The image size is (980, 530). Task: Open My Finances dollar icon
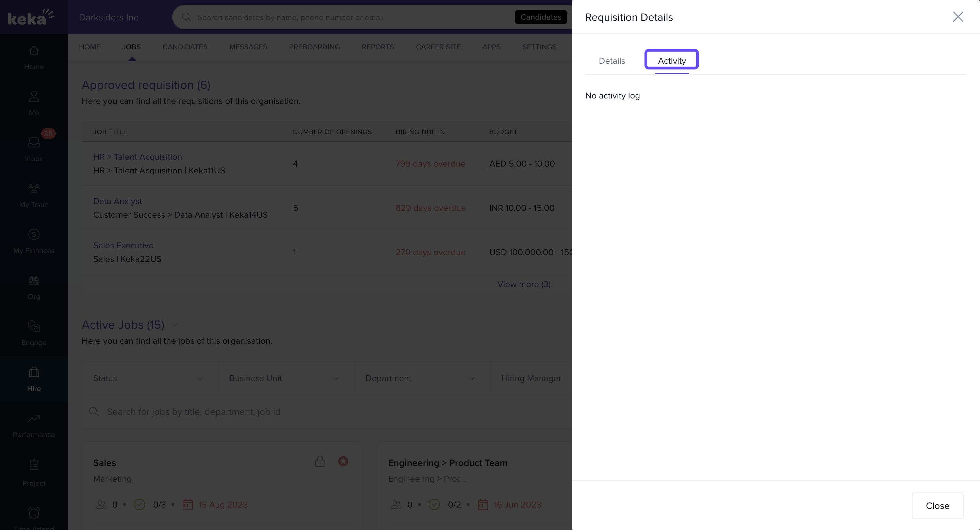(34, 235)
